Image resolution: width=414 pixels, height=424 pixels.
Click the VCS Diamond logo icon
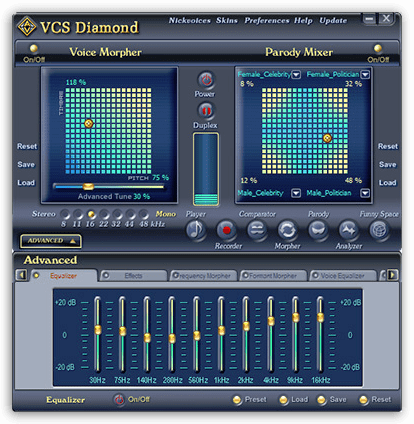tap(27, 27)
